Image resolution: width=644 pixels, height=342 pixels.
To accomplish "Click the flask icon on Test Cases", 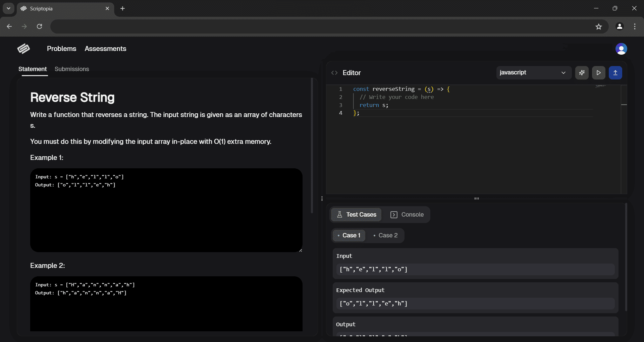I will coord(340,215).
